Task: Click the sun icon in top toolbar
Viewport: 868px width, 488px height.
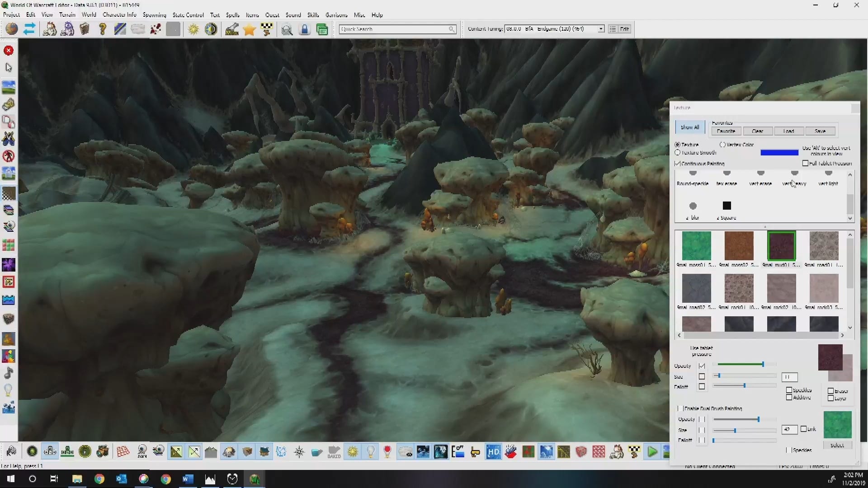Action: (193, 29)
